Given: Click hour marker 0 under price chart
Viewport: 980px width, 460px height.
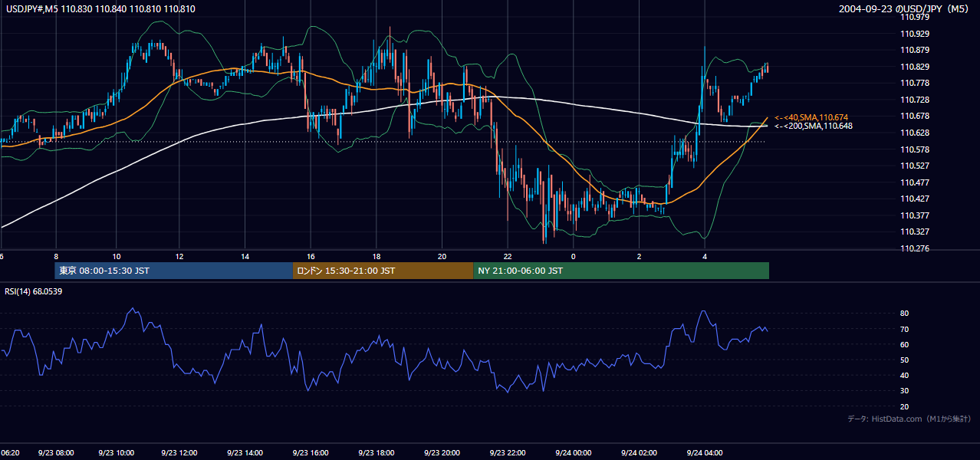Looking at the screenshot, I should [x=573, y=256].
